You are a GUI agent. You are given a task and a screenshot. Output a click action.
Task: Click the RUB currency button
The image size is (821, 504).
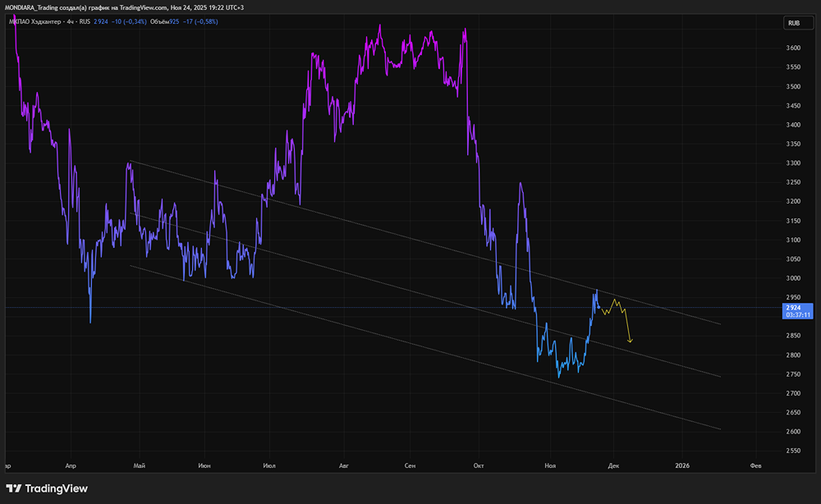tap(798, 23)
